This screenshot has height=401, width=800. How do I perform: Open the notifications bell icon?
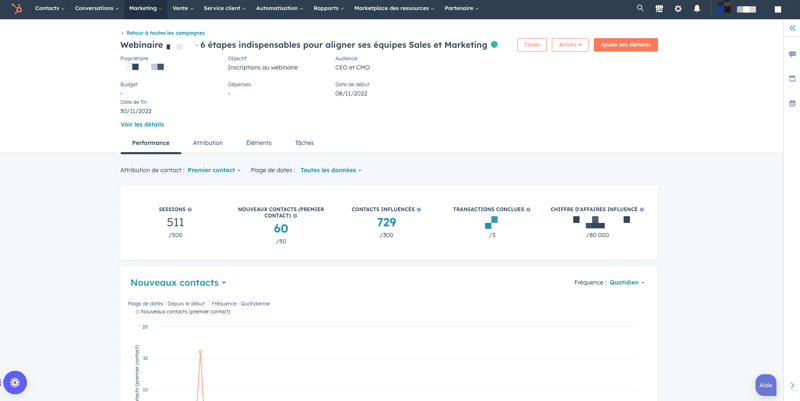[697, 9]
